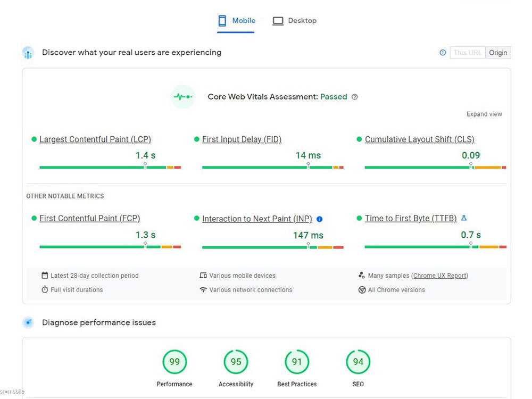Select the Mobile tab
The width and height of the screenshot is (532, 399).
click(x=237, y=21)
